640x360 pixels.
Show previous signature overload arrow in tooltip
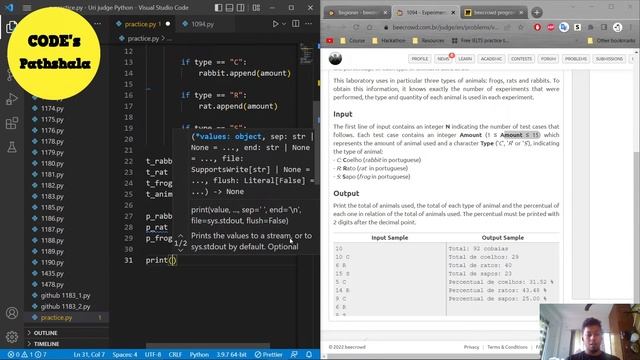tap(180, 236)
